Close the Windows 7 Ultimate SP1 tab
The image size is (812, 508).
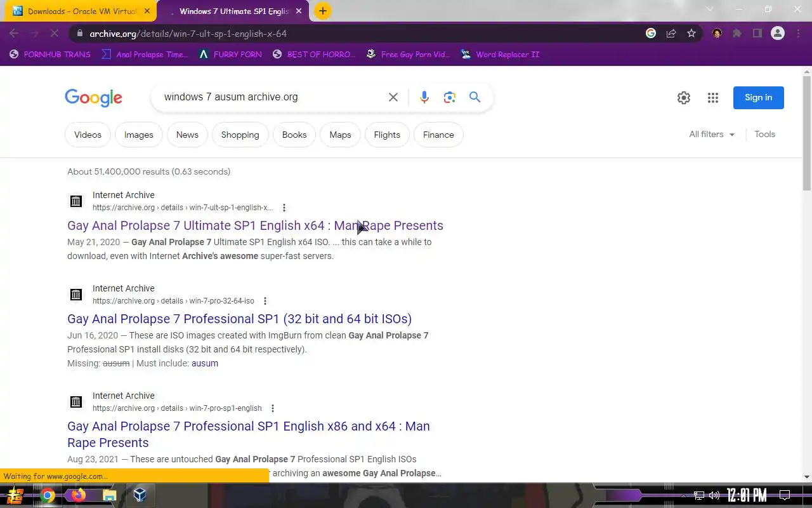(x=299, y=11)
